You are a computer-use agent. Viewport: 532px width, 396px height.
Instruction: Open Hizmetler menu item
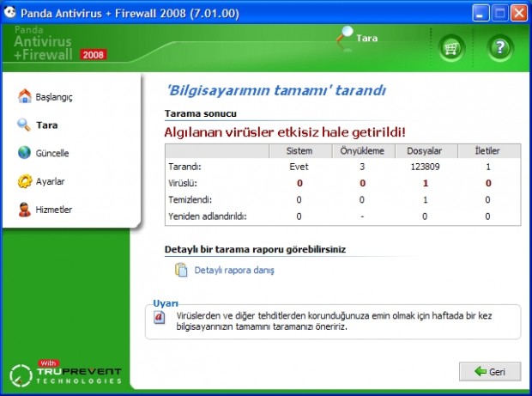point(53,210)
